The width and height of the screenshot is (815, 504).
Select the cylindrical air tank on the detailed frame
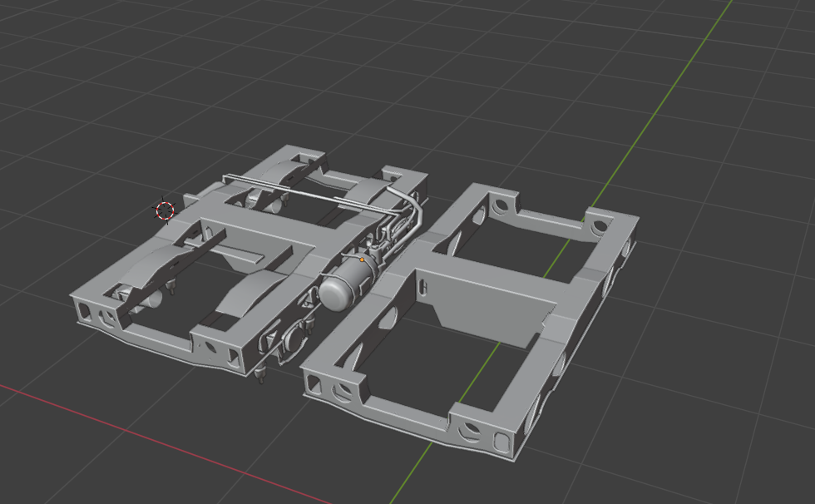(347, 284)
